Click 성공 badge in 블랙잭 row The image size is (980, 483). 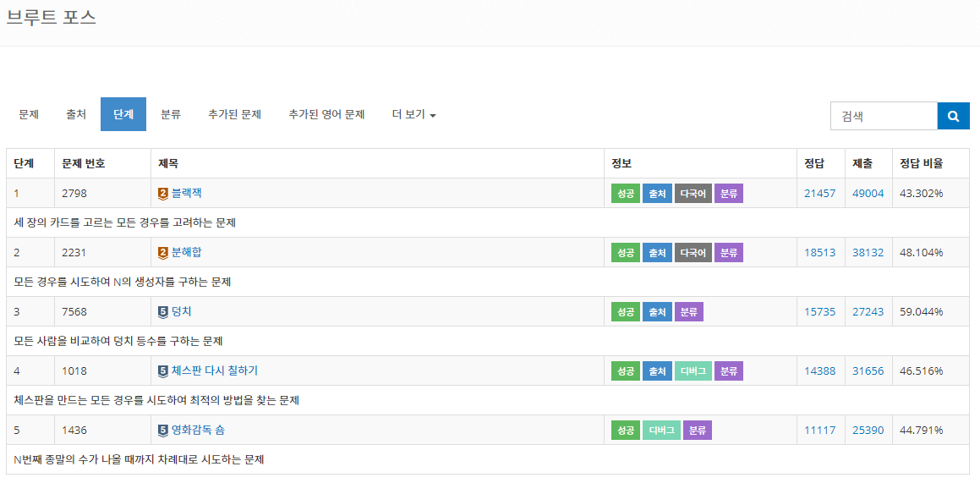[626, 194]
